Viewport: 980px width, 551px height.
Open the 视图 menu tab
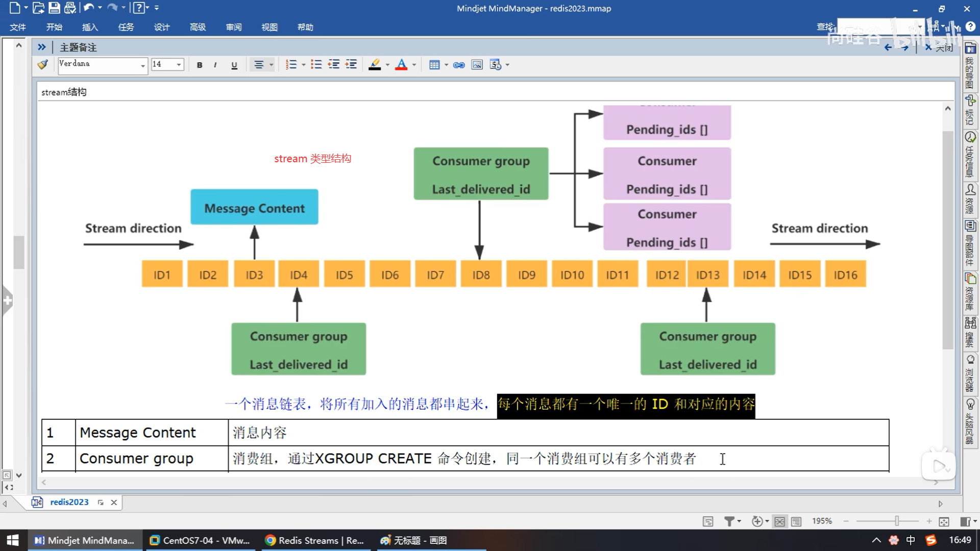(269, 27)
